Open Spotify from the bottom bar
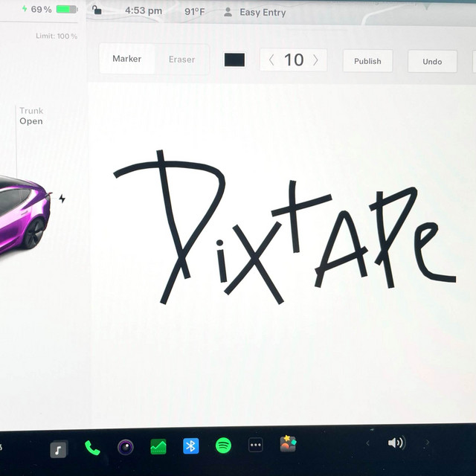This screenshot has width=476, height=476. pos(223,446)
